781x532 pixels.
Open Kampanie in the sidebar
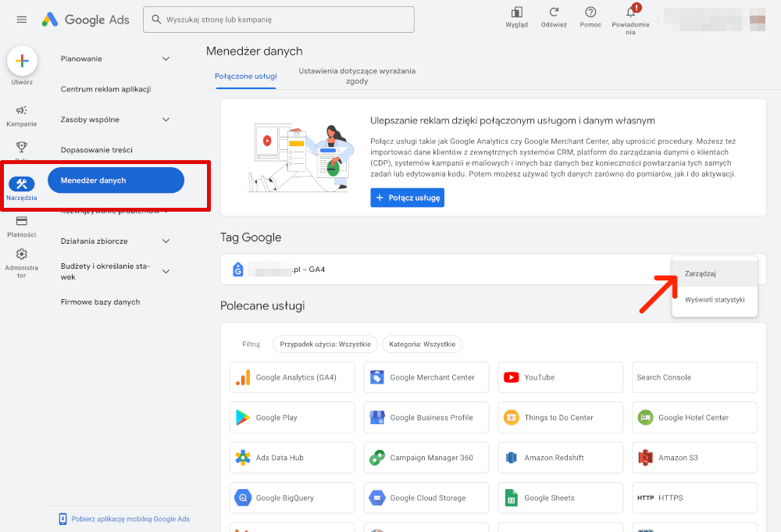click(21, 116)
